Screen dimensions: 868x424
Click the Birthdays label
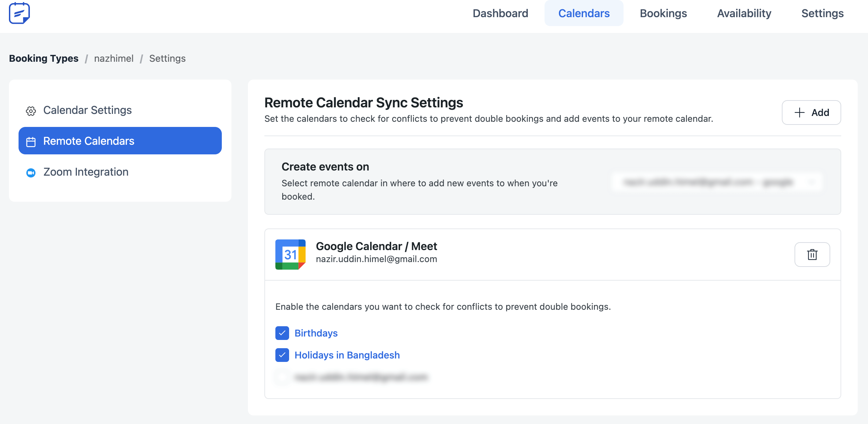coord(316,333)
